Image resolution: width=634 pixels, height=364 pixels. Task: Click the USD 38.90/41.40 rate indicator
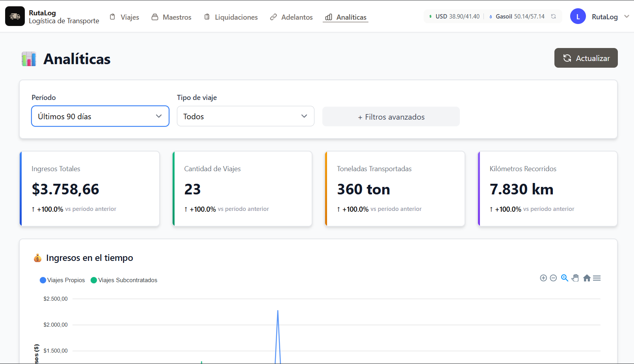454,17
